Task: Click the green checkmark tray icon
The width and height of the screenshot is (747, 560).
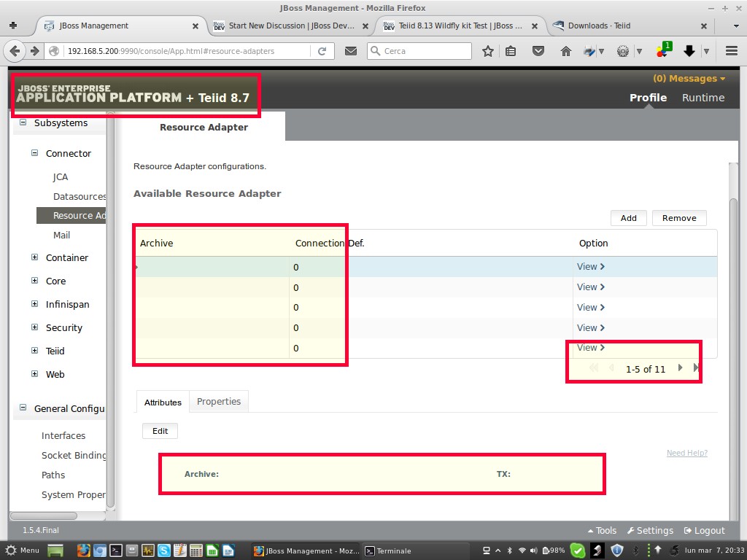Action: coord(578,551)
